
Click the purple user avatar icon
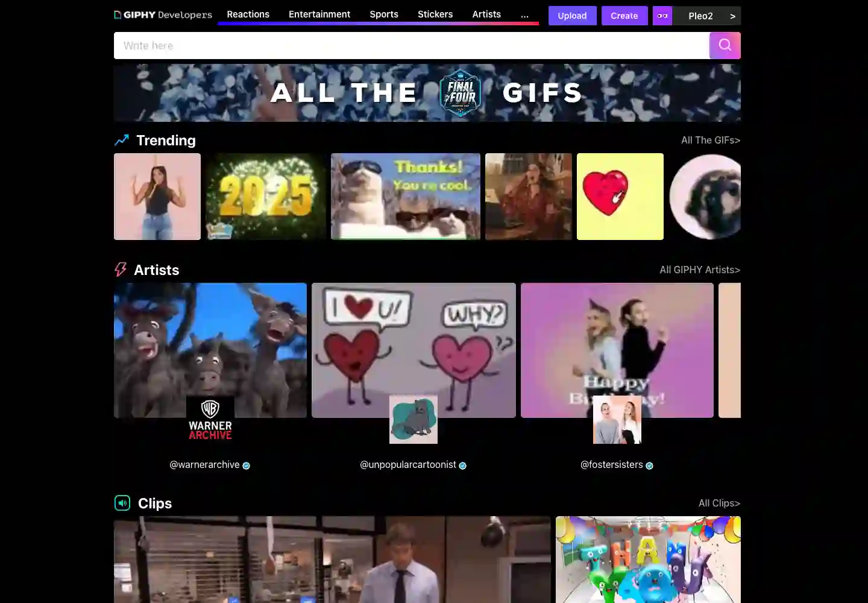662,16
